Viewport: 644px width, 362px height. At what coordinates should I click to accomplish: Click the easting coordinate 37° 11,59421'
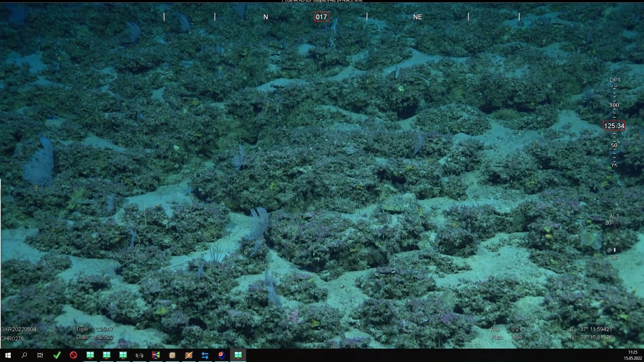(597, 329)
